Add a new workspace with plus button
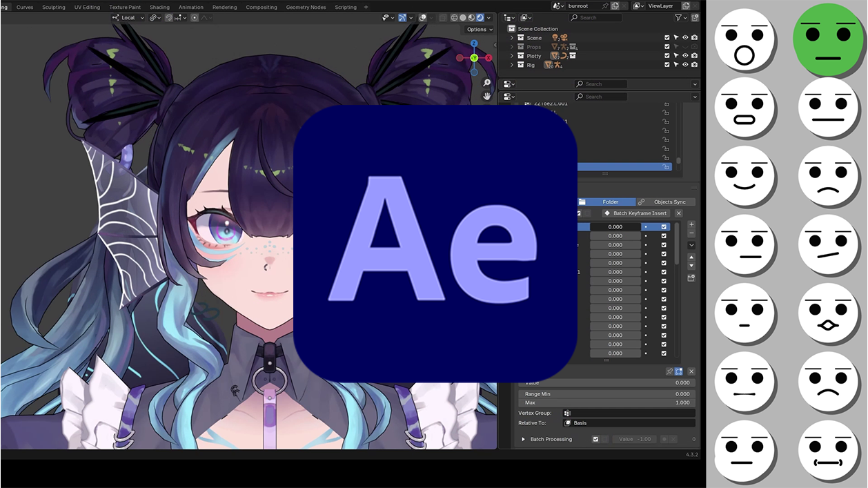This screenshot has width=868, height=488. pos(366,7)
